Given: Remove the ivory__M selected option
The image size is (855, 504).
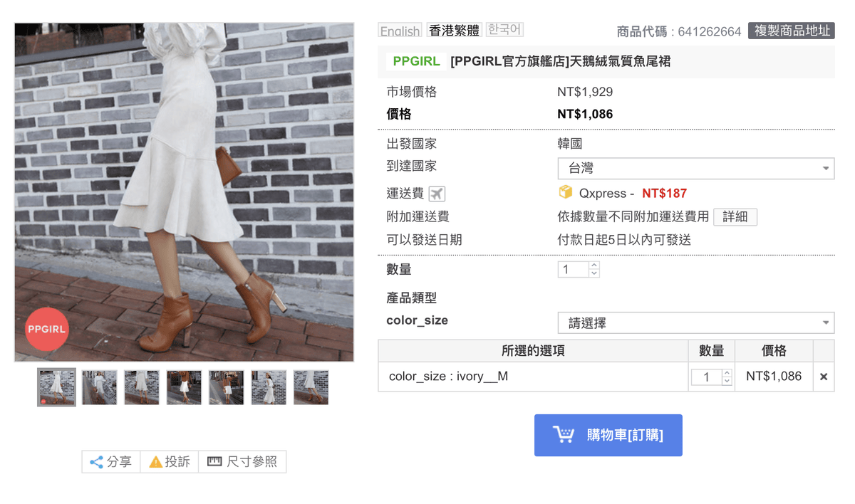Looking at the screenshot, I should tap(824, 377).
